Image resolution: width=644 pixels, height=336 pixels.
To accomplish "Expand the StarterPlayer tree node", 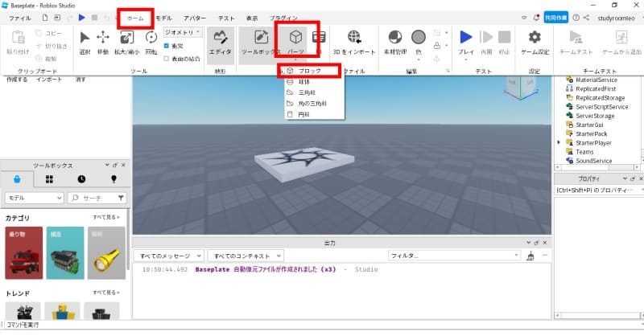I will [x=559, y=142].
